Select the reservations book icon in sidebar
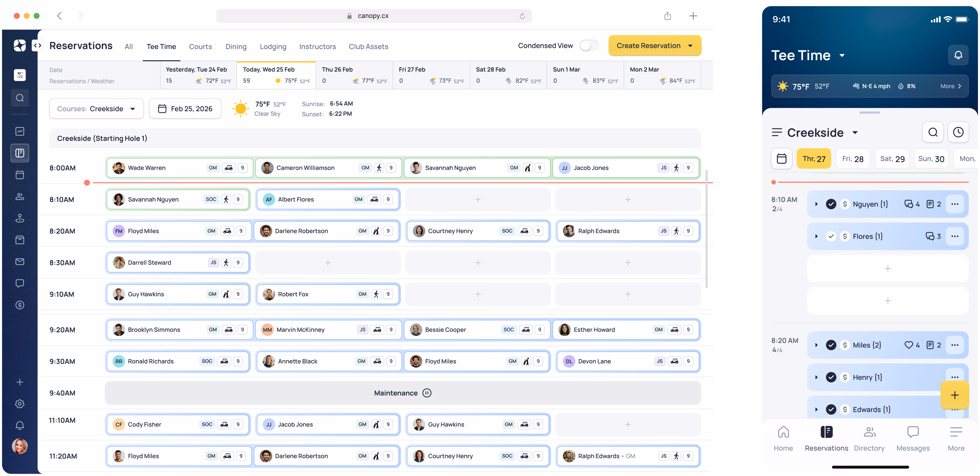The width and height of the screenshot is (980, 476). (x=20, y=153)
